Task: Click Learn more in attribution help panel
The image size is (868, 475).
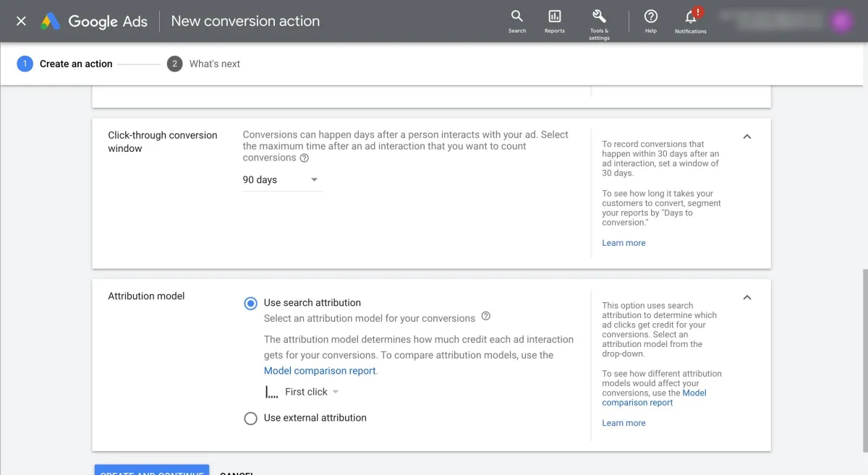Action: click(624, 423)
